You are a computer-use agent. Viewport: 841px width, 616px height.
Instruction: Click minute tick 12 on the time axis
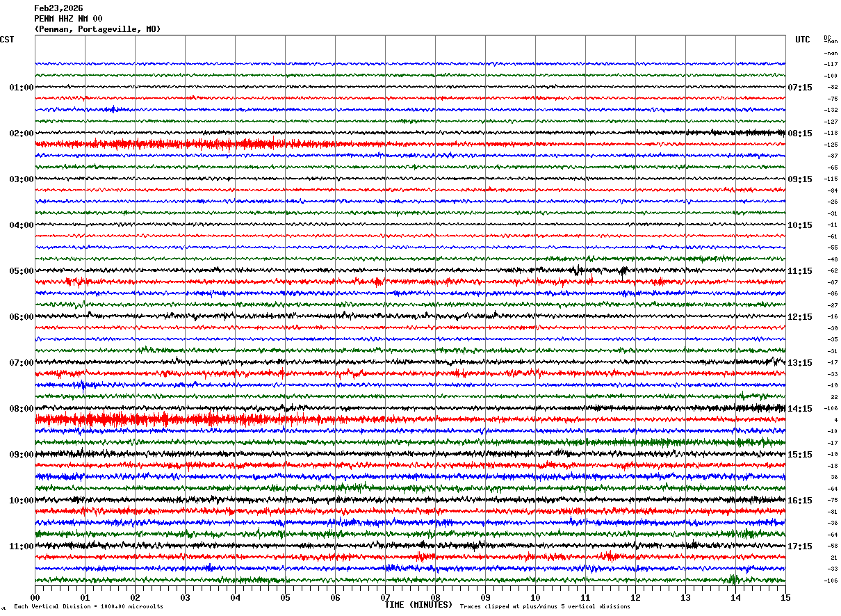pos(635,597)
